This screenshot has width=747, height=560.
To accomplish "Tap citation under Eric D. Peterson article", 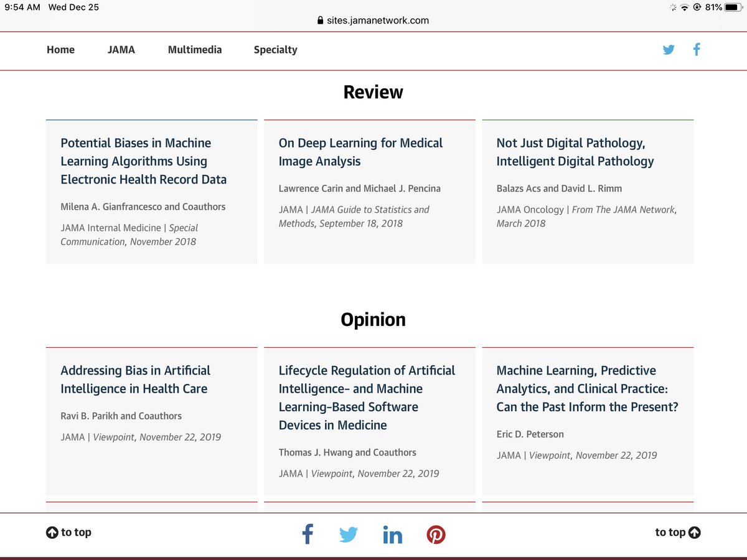I will [x=577, y=455].
